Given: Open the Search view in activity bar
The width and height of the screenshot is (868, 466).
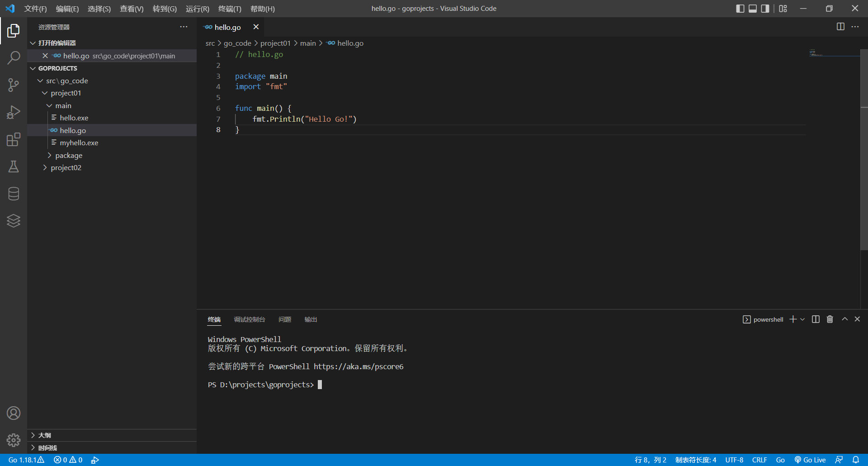Looking at the screenshot, I should (14, 58).
